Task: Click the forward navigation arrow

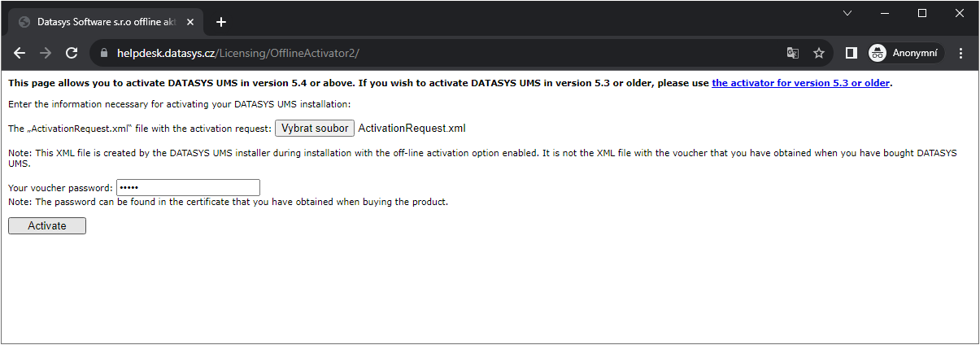Action: [46, 53]
